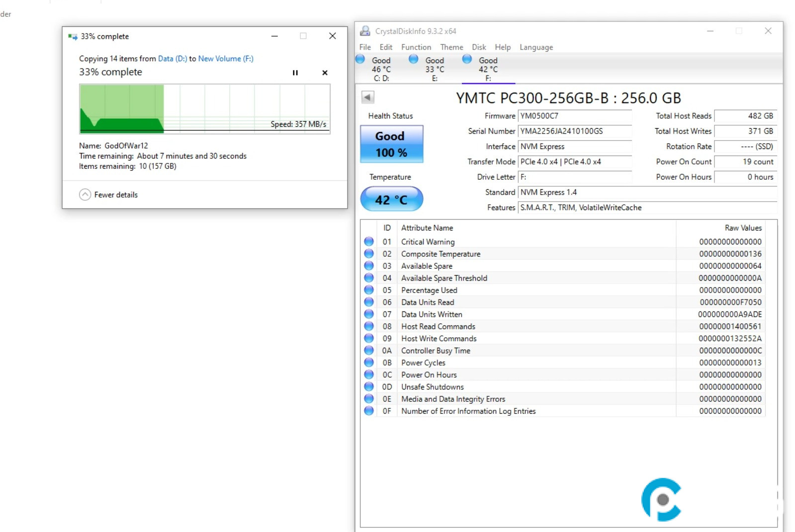
Task: Open the Language menu
Action: (x=536, y=47)
